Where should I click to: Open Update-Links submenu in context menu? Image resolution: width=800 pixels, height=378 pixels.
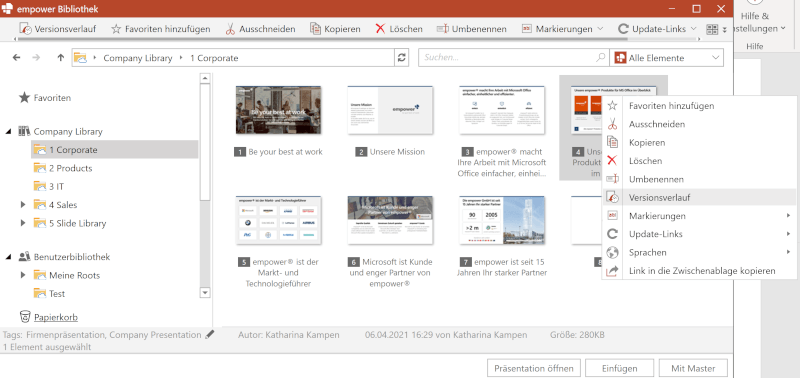[x=699, y=234]
